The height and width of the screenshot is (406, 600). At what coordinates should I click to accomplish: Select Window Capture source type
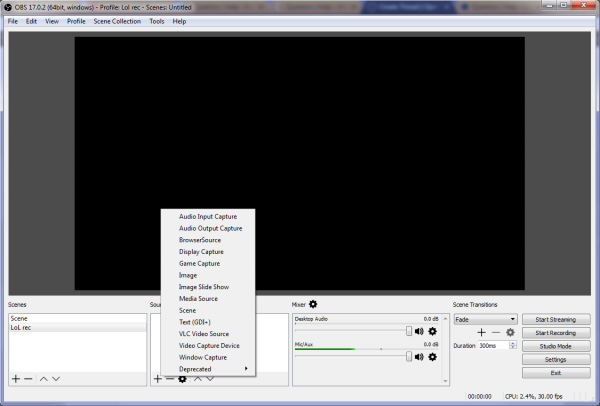click(x=208, y=357)
